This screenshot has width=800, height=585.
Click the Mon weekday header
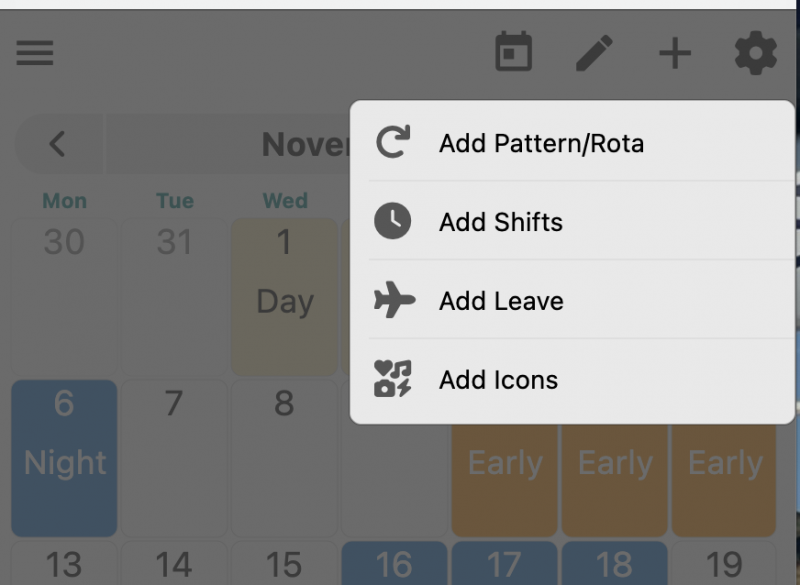[64, 200]
